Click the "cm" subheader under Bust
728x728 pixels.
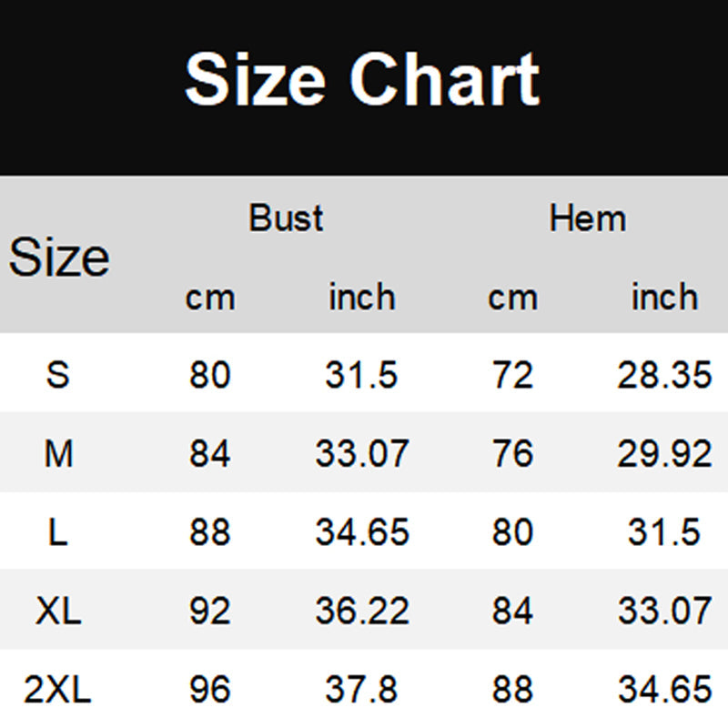pyautogui.click(x=210, y=298)
